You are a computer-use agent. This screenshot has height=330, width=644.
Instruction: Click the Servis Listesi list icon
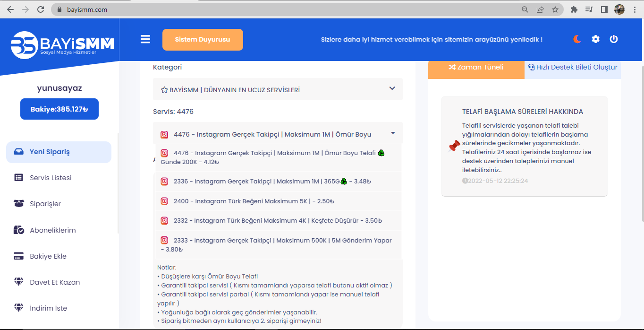19,178
